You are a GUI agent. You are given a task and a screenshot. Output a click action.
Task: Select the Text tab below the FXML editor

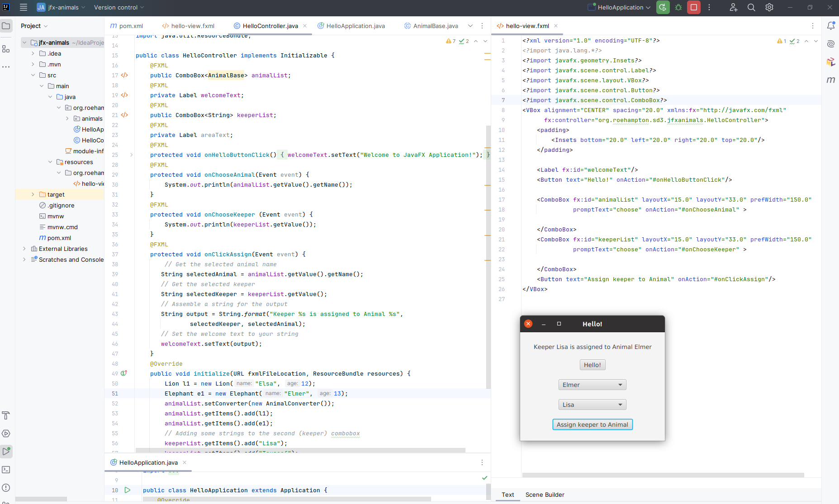point(507,495)
